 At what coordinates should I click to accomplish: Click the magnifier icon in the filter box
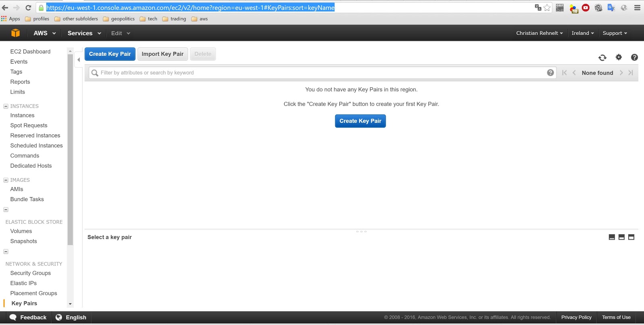point(95,73)
